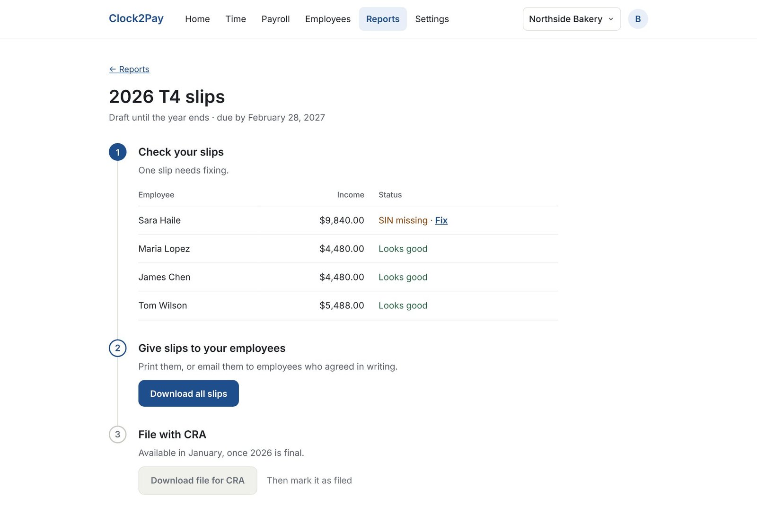Viewport: 757px width, 532px height.
Task: Click the 2026 T4 slips page title
Action: pos(167,96)
